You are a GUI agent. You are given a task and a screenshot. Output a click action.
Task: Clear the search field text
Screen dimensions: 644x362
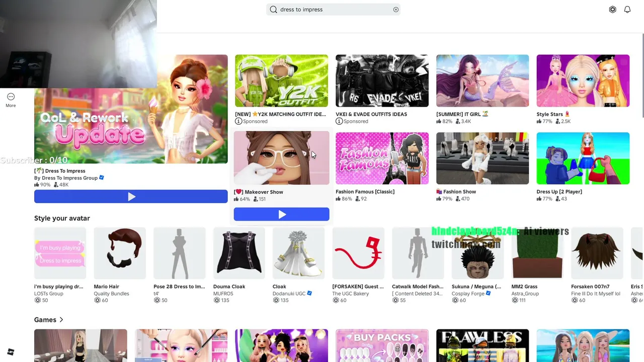[396, 10]
